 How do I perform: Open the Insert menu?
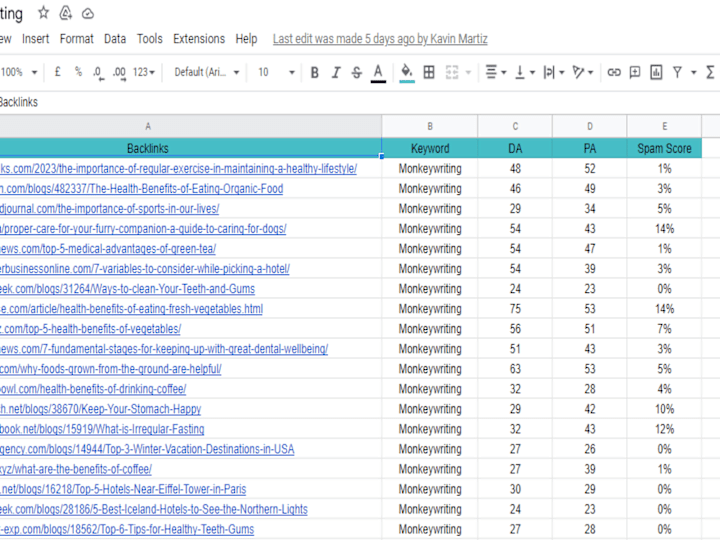coord(35,39)
